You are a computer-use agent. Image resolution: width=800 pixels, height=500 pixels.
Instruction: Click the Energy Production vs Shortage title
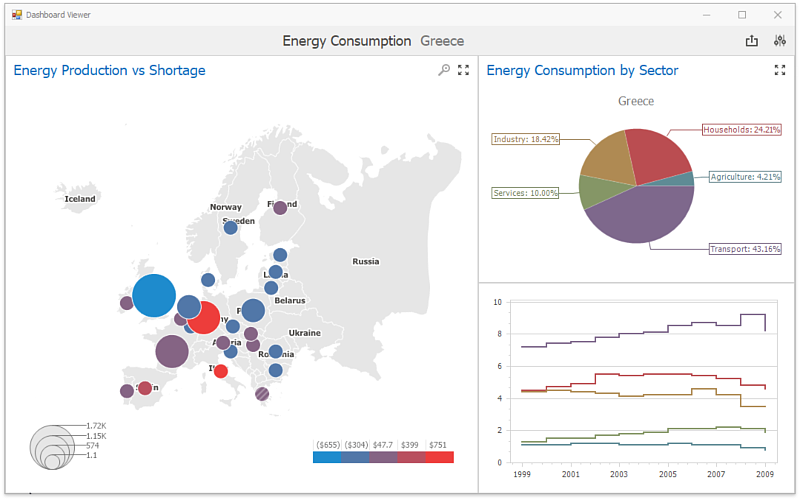point(109,70)
